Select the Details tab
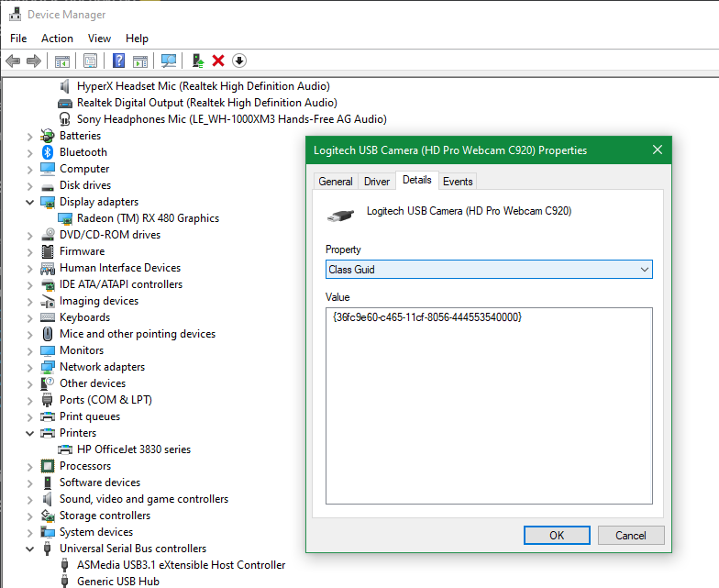This screenshot has height=588, width=719. click(x=416, y=180)
